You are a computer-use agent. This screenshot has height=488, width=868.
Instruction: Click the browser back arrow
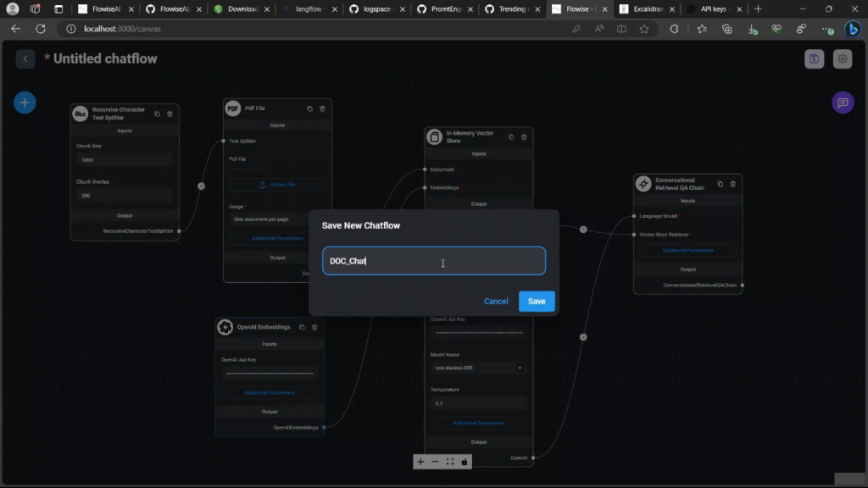pyautogui.click(x=15, y=29)
